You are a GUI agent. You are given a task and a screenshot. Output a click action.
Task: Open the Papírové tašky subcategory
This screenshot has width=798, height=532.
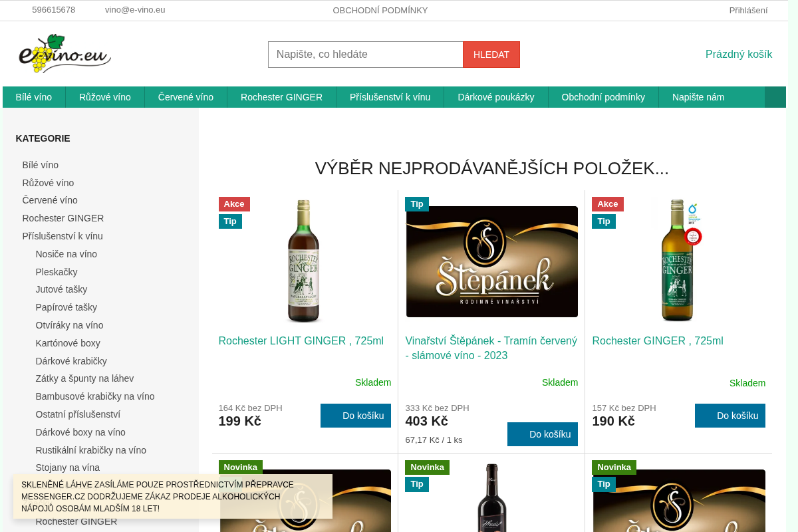(66, 307)
